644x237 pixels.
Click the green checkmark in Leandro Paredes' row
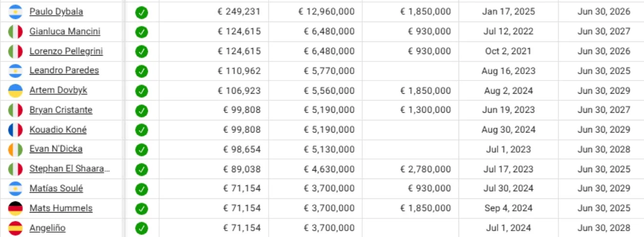tap(142, 71)
